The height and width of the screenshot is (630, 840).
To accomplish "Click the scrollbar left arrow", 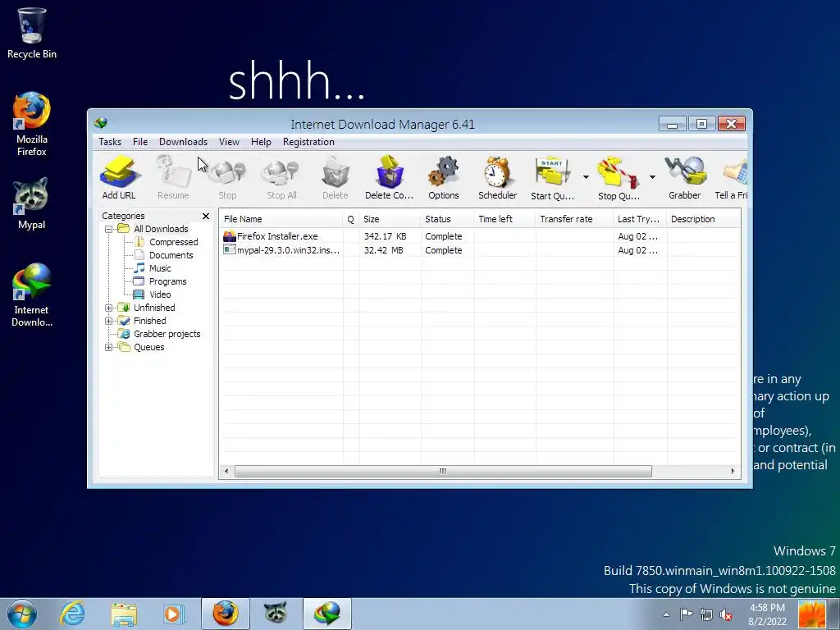I will point(226,472).
